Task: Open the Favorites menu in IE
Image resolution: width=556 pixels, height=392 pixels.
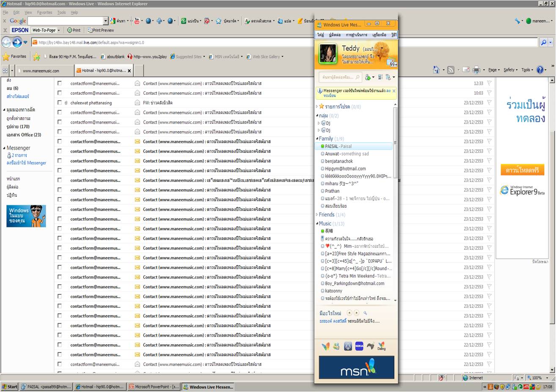Action: [44, 12]
